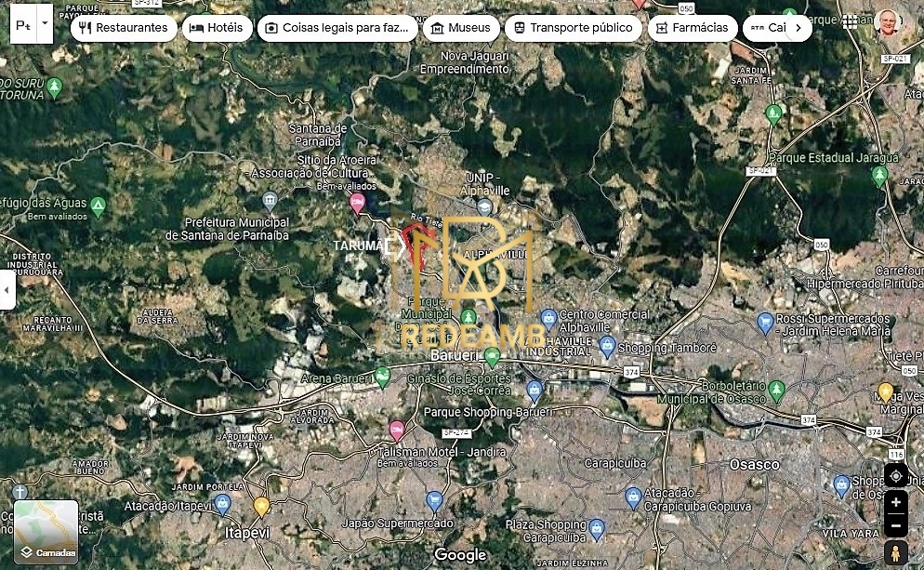Open Prefeitura Municipal museum marker
Screen dimensions: 924x570
[270, 201]
